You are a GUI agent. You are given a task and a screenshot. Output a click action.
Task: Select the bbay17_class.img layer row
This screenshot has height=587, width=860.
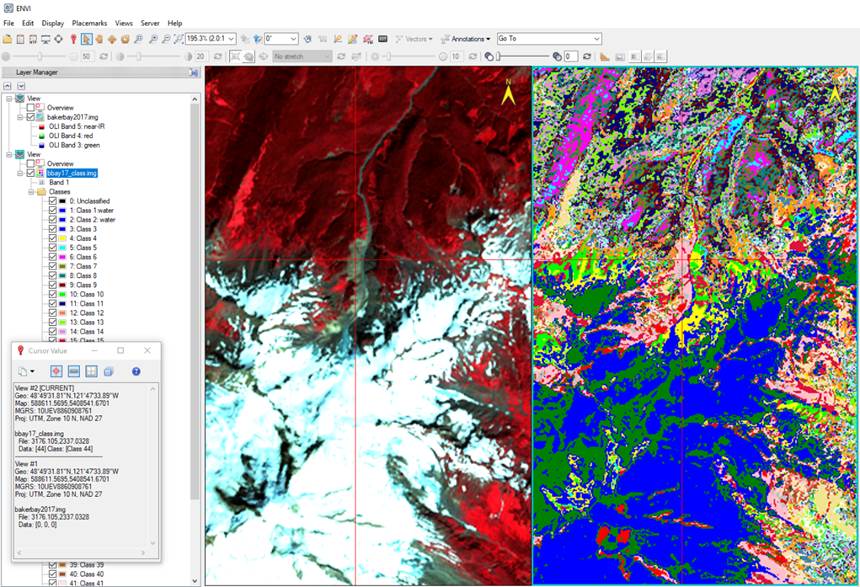click(x=72, y=173)
